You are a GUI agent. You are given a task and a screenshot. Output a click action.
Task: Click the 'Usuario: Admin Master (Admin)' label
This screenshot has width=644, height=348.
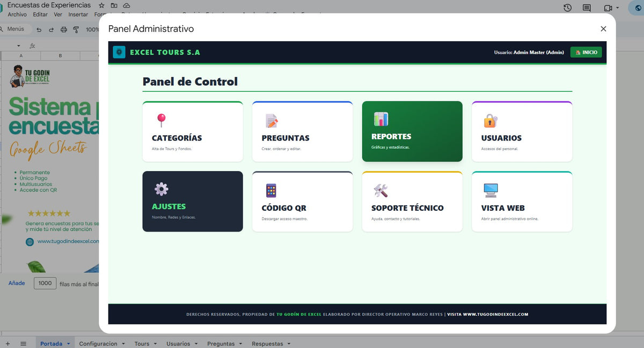[x=529, y=53]
